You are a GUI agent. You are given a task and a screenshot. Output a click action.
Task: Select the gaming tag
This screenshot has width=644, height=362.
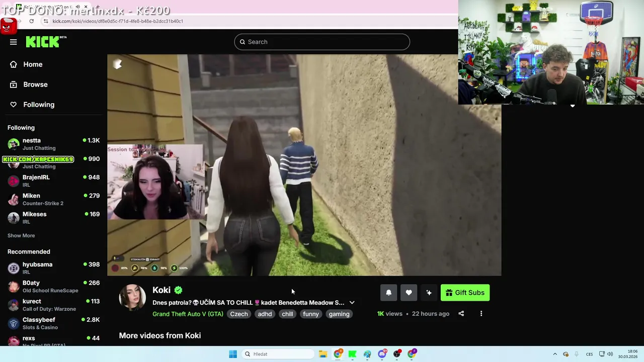pyautogui.click(x=339, y=314)
